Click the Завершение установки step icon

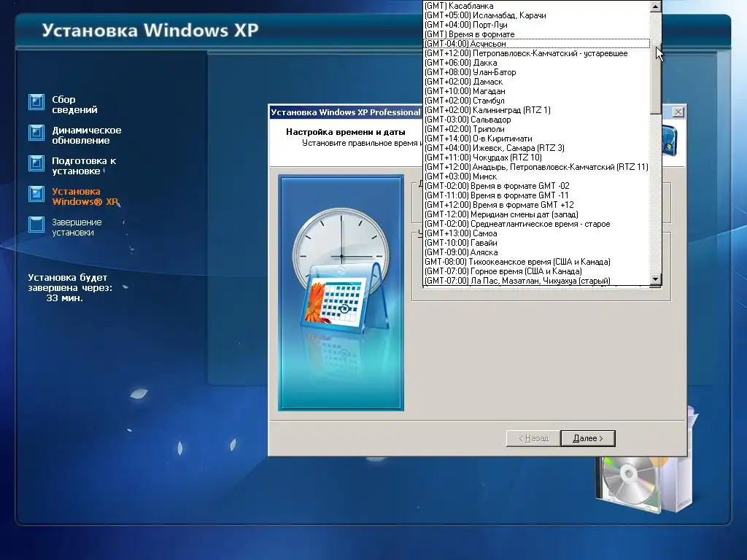36,225
